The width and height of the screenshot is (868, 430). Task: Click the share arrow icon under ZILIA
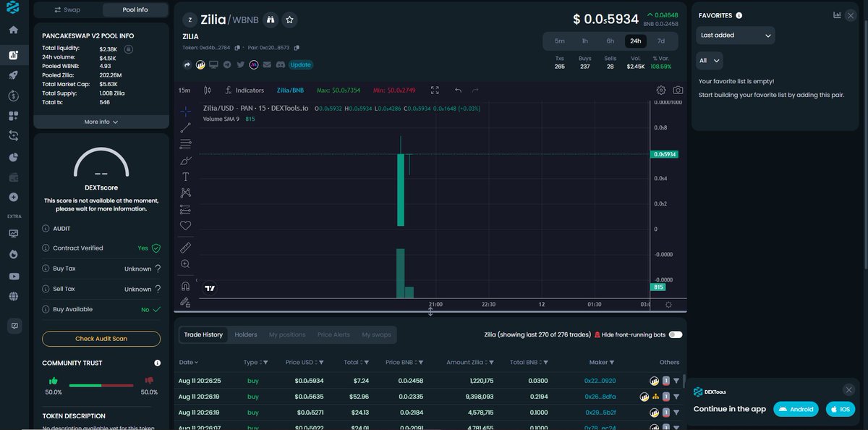[187, 64]
